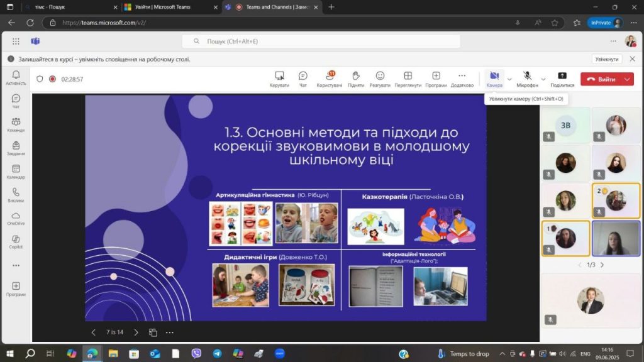Open browser Settings and more menu
This screenshot has width=644, height=362.
click(634, 23)
